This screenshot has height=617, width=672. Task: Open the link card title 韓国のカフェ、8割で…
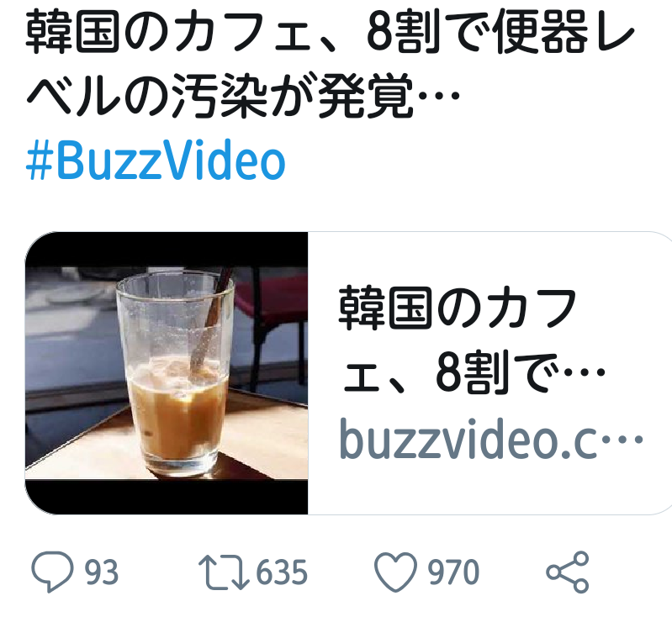[x=472, y=340]
